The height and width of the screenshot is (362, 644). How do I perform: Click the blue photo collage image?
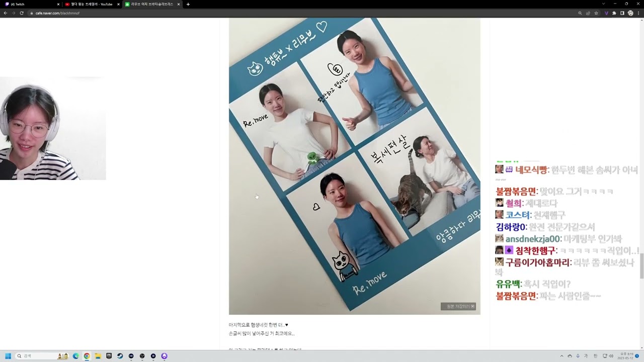pyautogui.click(x=354, y=166)
